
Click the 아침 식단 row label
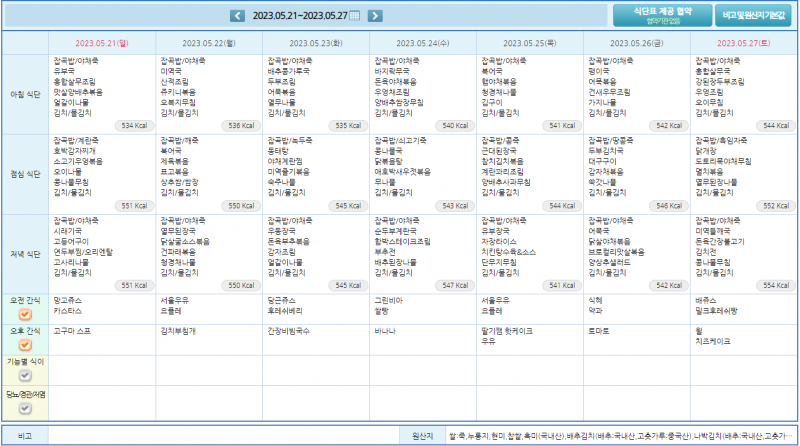(26, 94)
